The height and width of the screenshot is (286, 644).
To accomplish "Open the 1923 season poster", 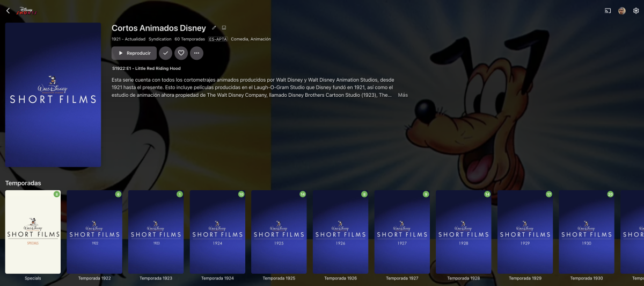I will point(156,232).
